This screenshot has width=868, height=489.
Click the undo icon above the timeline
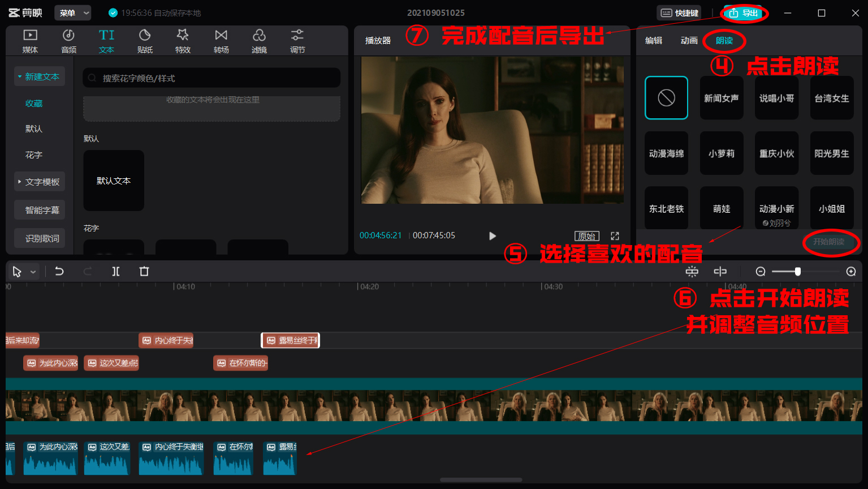59,271
